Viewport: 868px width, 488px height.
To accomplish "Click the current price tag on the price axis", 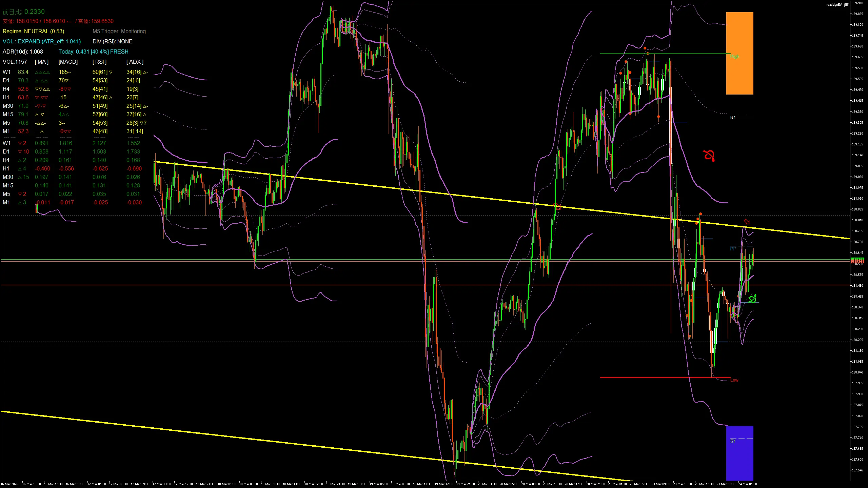I will click(858, 261).
